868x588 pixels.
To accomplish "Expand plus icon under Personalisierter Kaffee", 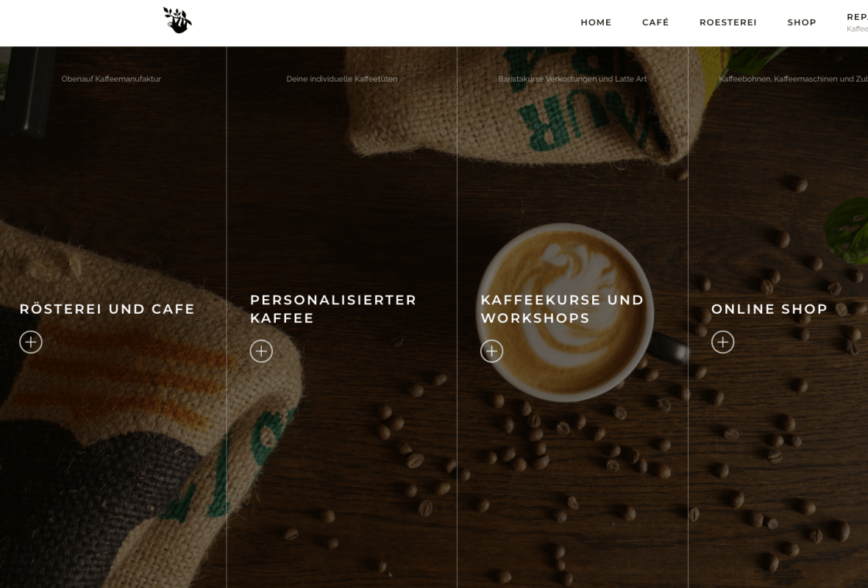I will (261, 351).
